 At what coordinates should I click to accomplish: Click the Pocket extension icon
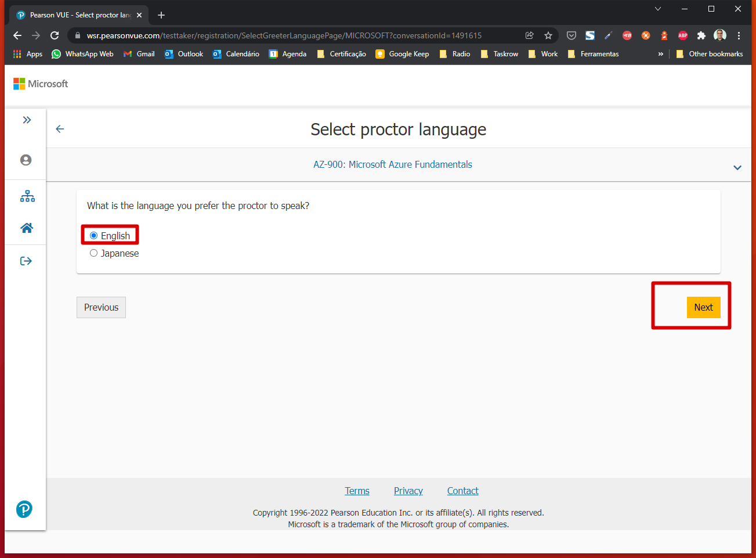point(571,35)
